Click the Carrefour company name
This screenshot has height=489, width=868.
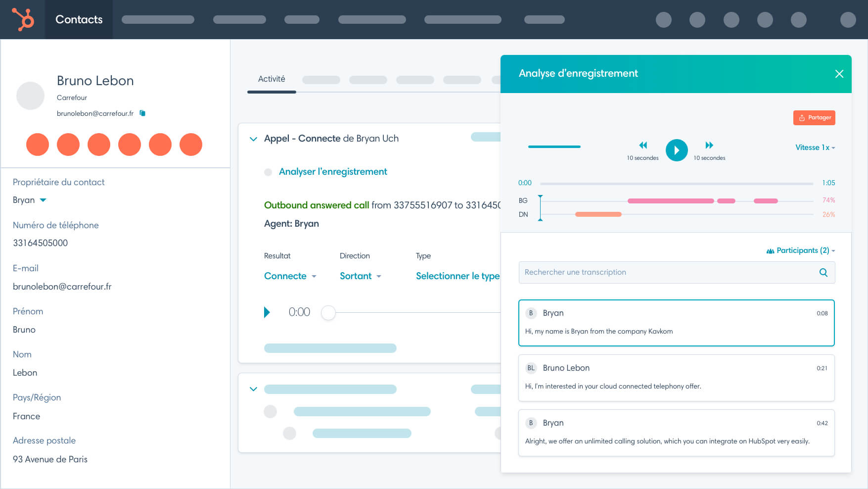(72, 98)
